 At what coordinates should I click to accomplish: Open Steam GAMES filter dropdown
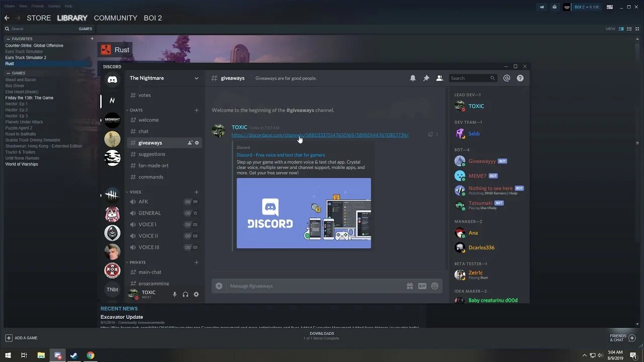click(85, 29)
